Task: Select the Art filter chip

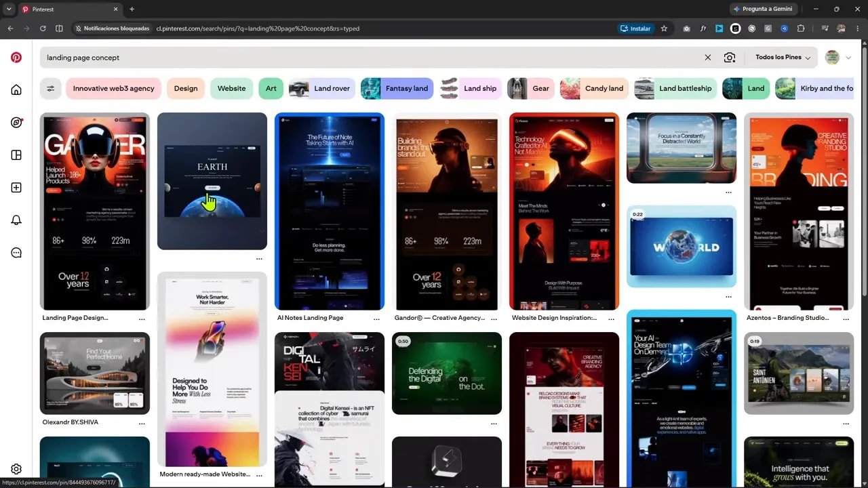Action: (x=271, y=88)
